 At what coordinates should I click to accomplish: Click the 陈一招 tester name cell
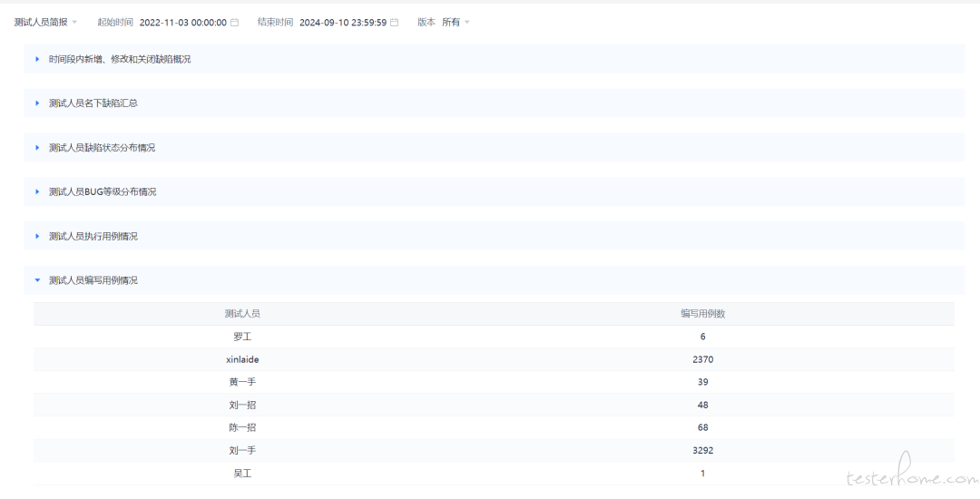coord(242,427)
